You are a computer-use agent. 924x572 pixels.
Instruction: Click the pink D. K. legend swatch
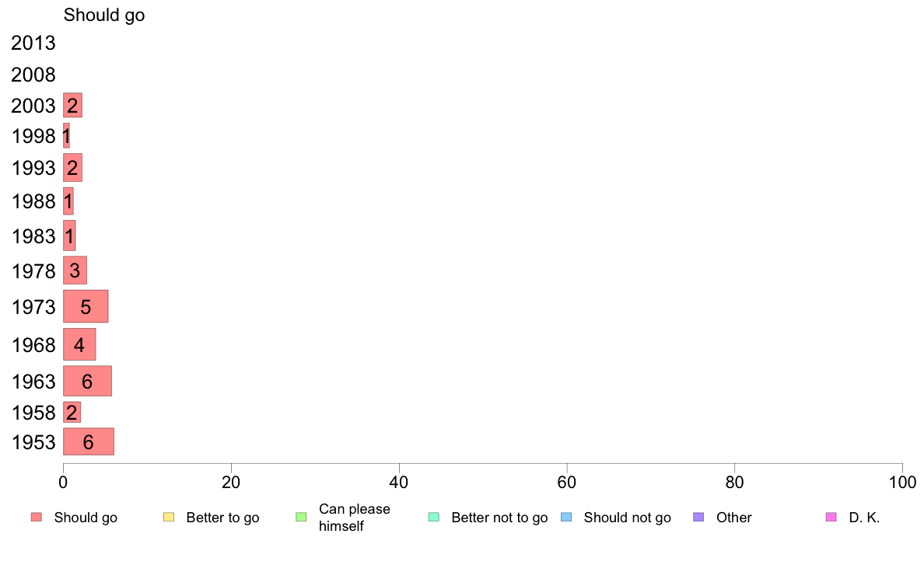point(831,518)
